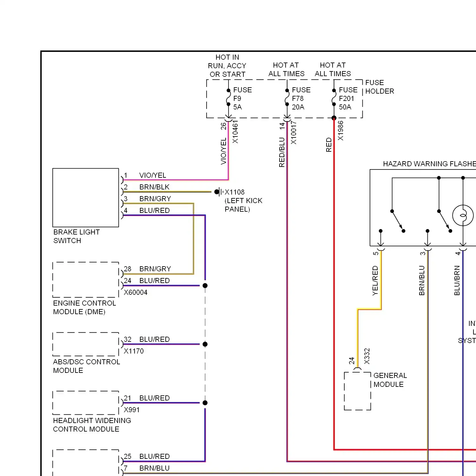Click vertical RED/BLU wire label
The height and width of the screenshot is (476, 476).
[x=282, y=152]
